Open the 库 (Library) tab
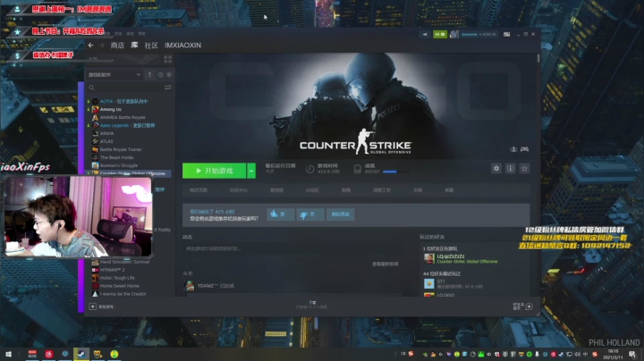This screenshot has width=644, height=361. click(x=134, y=45)
